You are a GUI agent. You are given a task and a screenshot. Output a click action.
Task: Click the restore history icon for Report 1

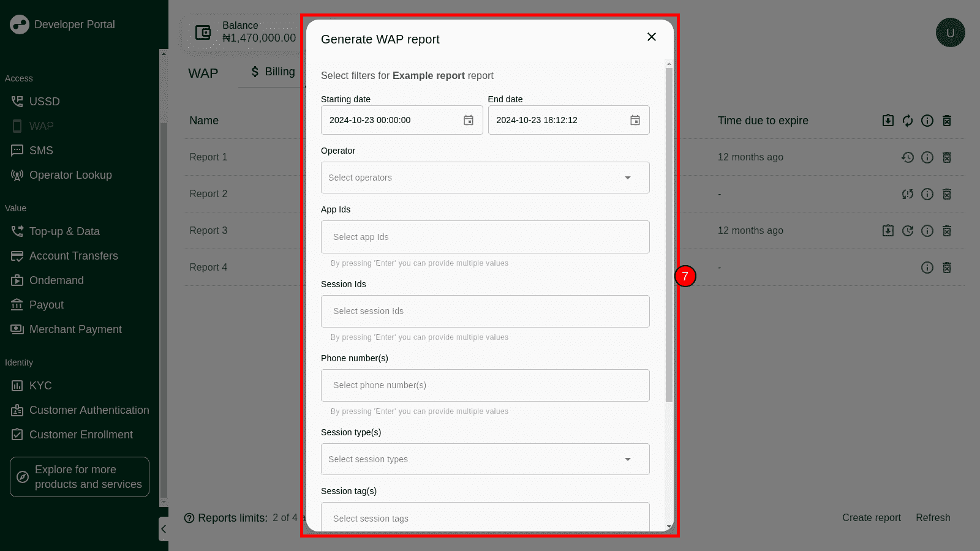pos(907,157)
